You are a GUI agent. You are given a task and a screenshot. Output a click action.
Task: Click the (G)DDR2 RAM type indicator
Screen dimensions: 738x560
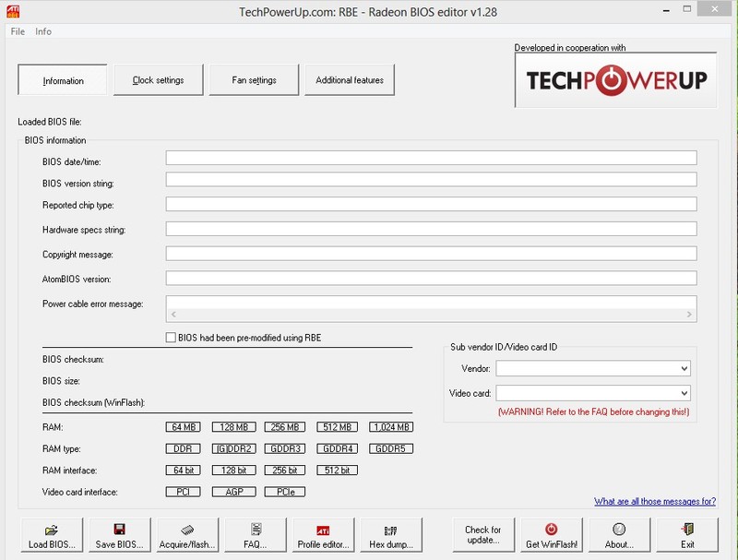(x=234, y=448)
